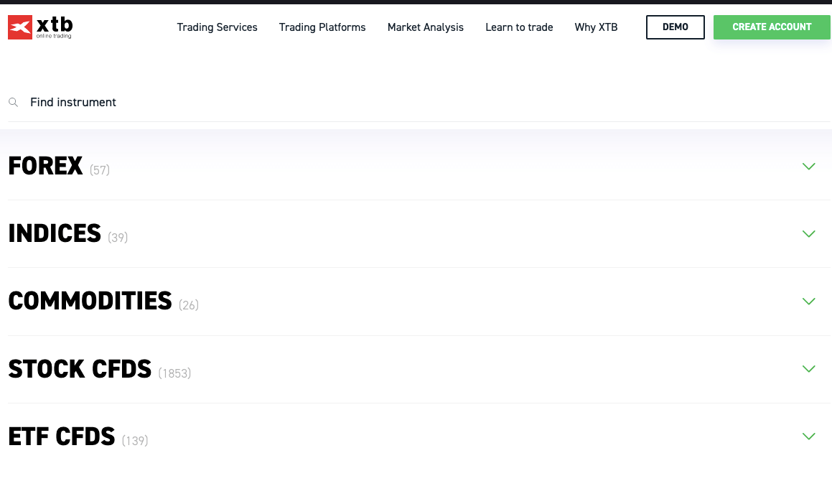832x504 pixels.
Task: Click the (139) count beside ETF CFDS
Action: (135, 440)
